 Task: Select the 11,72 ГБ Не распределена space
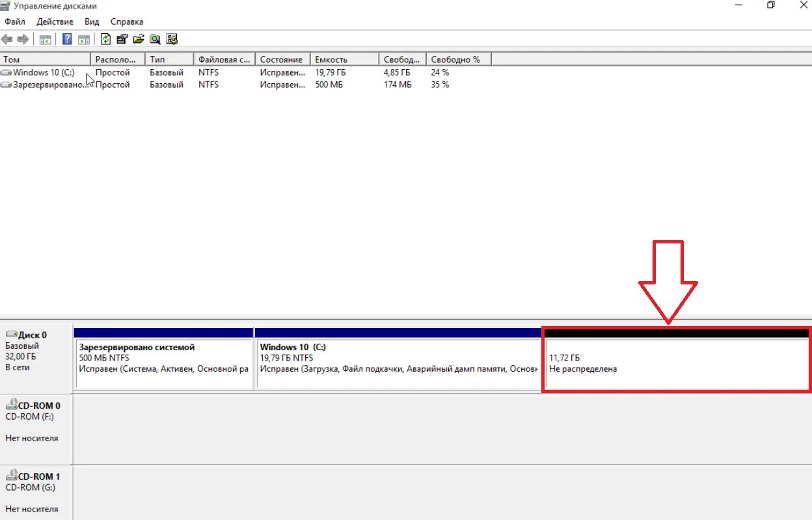(677, 359)
